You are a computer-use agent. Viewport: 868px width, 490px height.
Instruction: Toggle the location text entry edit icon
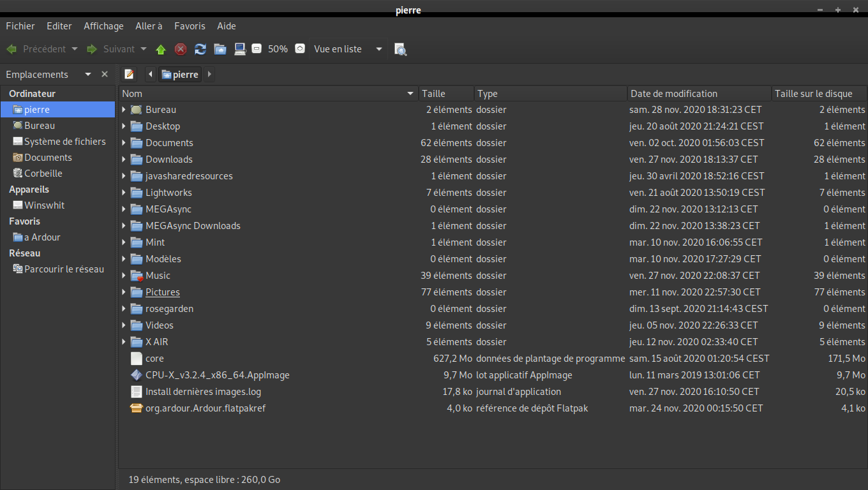pyautogui.click(x=129, y=75)
